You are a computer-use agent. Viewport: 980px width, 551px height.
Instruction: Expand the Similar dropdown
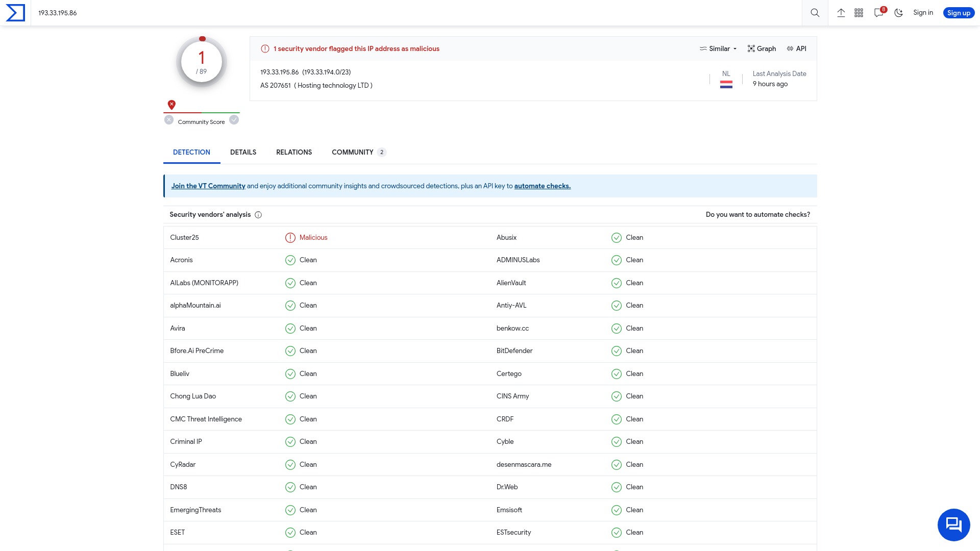point(718,49)
